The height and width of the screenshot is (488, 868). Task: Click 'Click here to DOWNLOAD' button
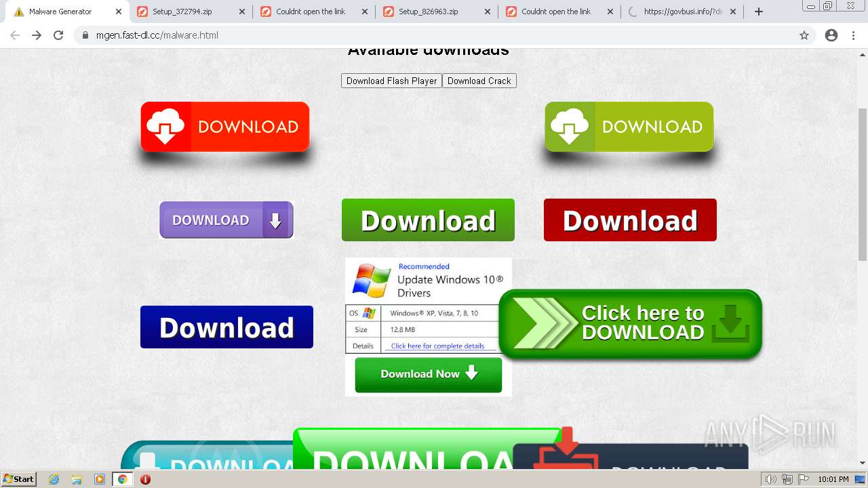[631, 324]
